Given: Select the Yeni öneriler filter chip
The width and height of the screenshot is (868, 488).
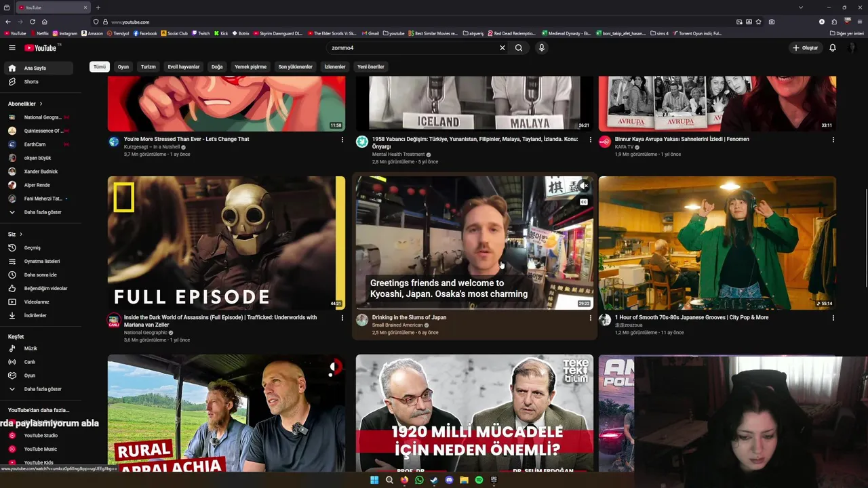Looking at the screenshot, I should pyautogui.click(x=371, y=67).
